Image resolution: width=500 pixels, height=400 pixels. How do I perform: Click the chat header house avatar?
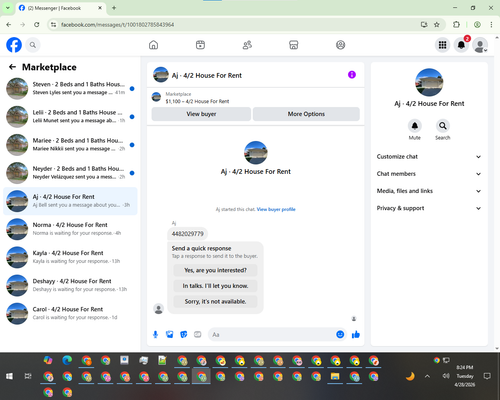(161, 75)
